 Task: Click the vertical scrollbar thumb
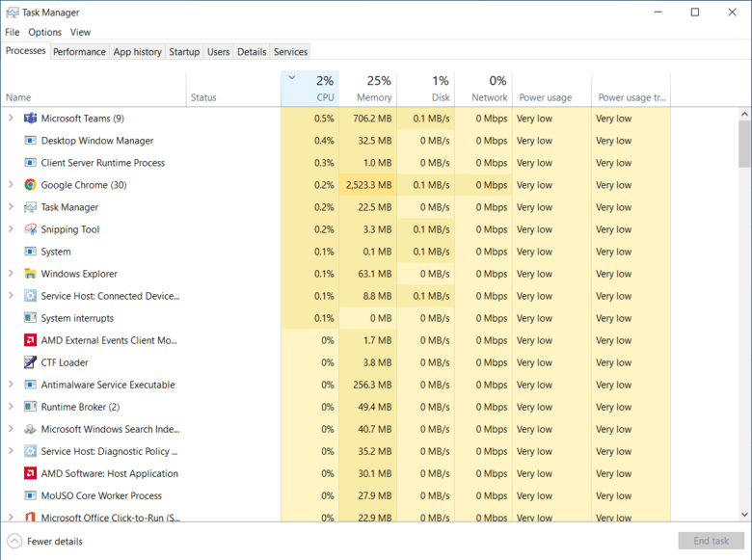point(744,145)
